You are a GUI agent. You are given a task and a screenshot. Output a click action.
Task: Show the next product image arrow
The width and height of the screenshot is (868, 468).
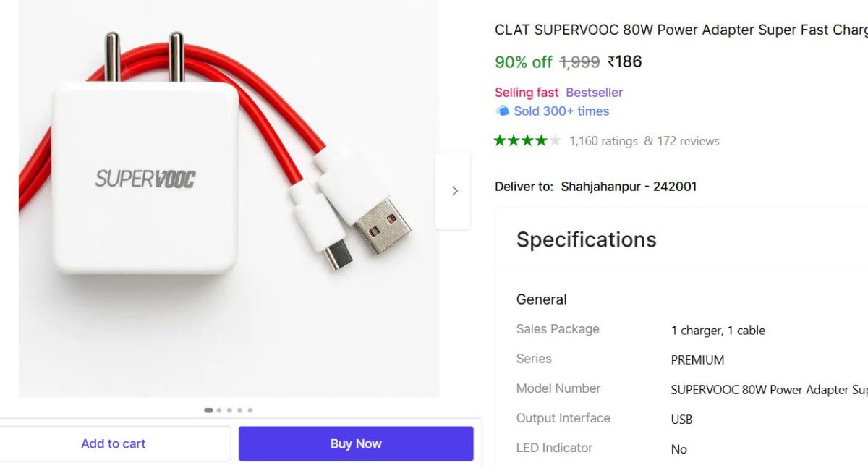tap(454, 191)
